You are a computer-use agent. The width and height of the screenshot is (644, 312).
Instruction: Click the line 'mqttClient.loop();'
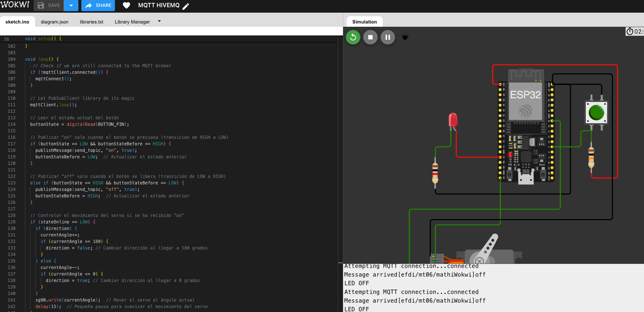tap(53, 105)
